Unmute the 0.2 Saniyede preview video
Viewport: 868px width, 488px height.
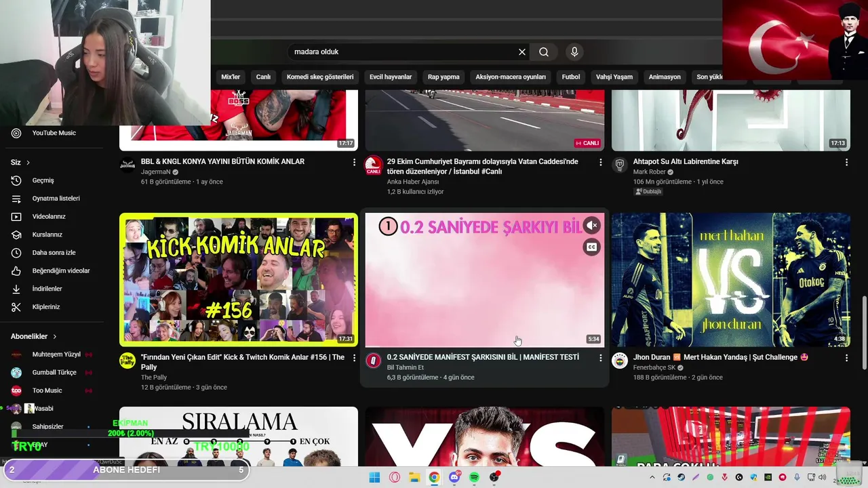point(592,225)
